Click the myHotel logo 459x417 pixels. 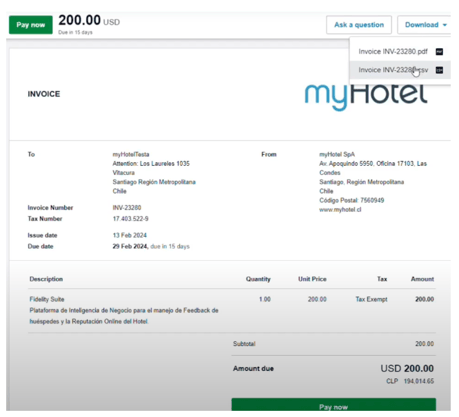(x=366, y=96)
